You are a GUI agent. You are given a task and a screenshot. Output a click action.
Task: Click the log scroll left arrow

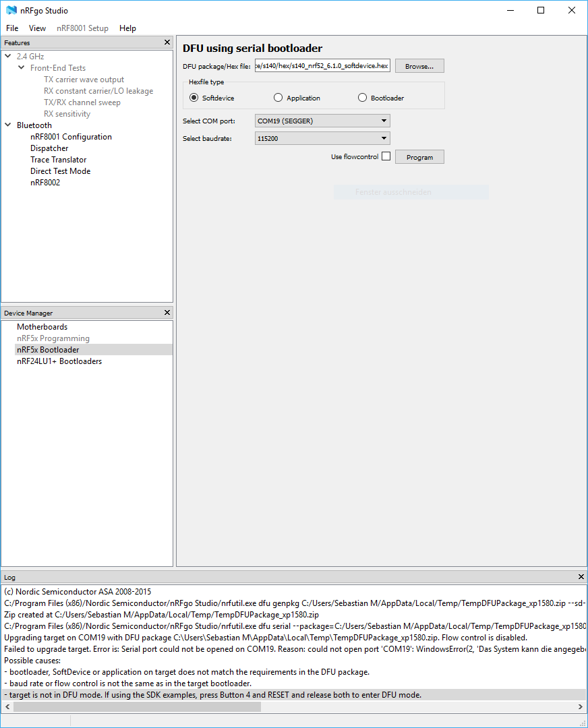7,706
